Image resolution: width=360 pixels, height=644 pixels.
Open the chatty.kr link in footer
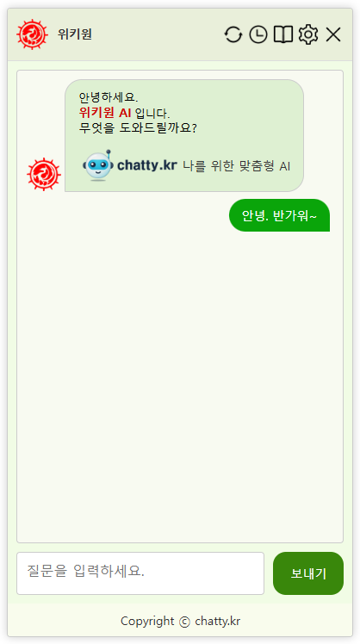(x=217, y=621)
